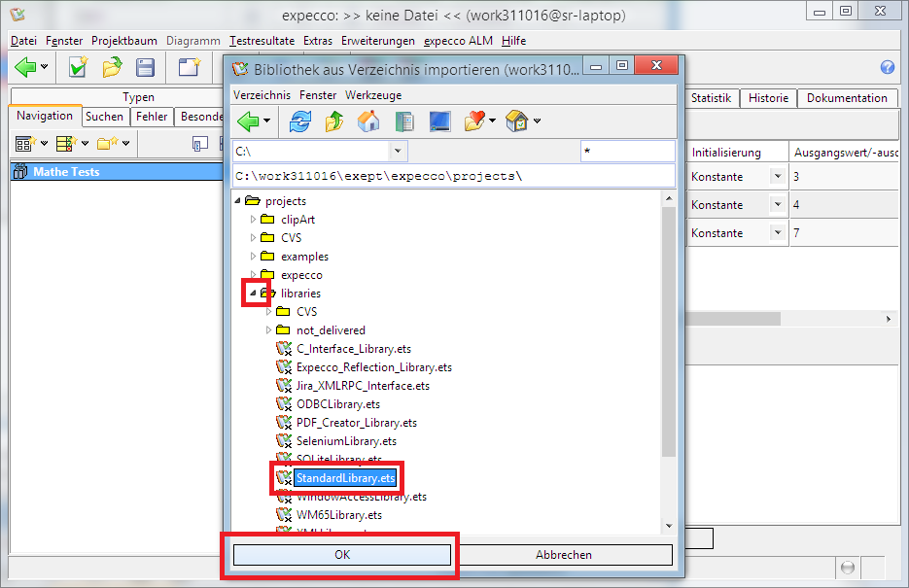Screen dimensions: 909x588
Task: Go to parent directory via up-folder icon
Action: [334, 121]
